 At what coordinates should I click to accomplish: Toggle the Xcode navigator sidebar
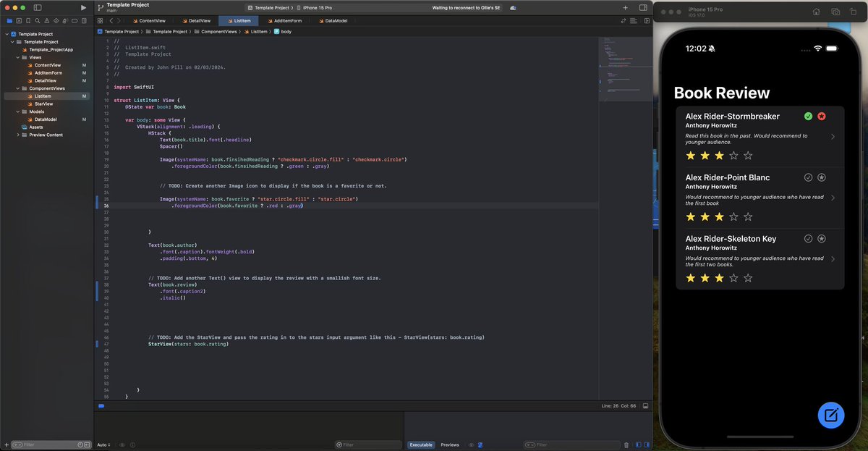(x=38, y=7)
